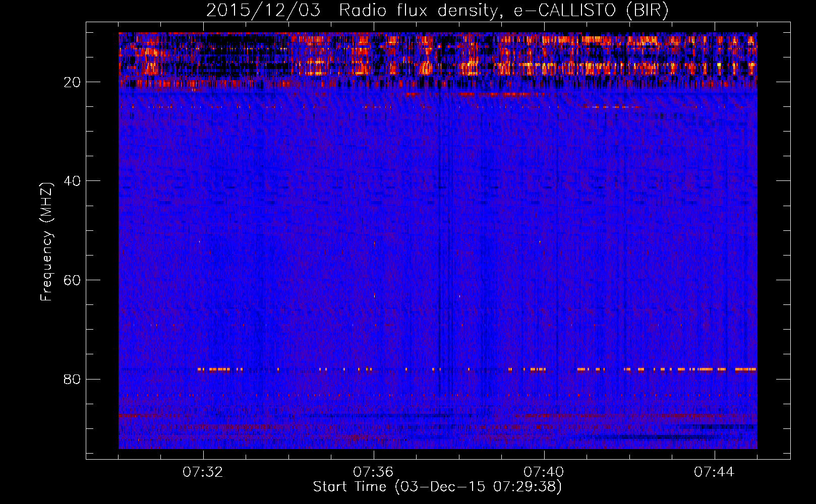
Task: Click the 07:32 time tick label
Action: pyautogui.click(x=203, y=472)
